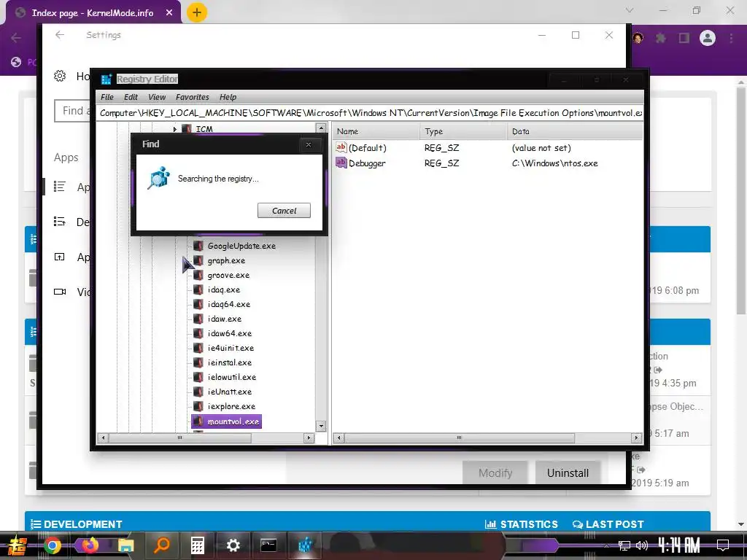Screen dimensions: 747x560
Task: Open a new Chrome tab
Action: pyautogui.click(x=197, y=12)
